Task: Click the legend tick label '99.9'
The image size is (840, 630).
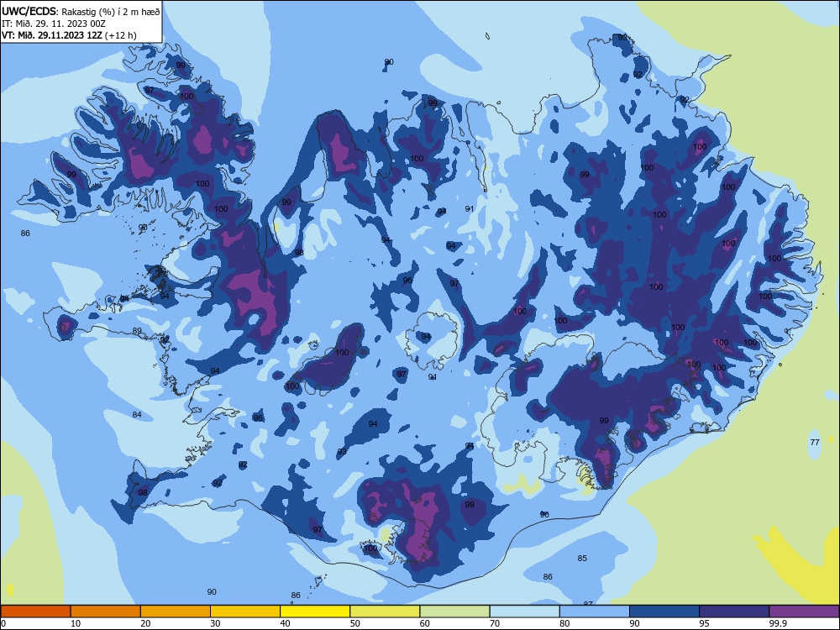Action: click(777, 623)
